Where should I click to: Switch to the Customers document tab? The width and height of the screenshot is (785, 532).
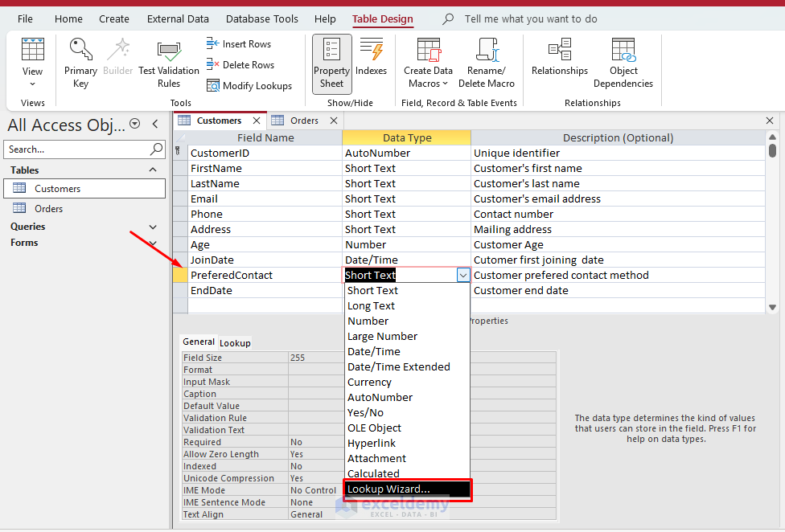(x=219, y=121)
